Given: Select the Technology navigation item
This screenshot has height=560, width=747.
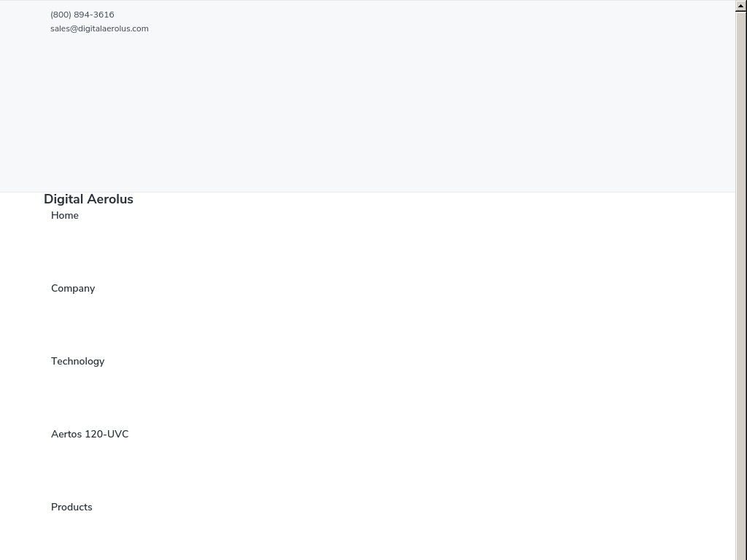Looking at the screenshot, I should coord(77,362).
